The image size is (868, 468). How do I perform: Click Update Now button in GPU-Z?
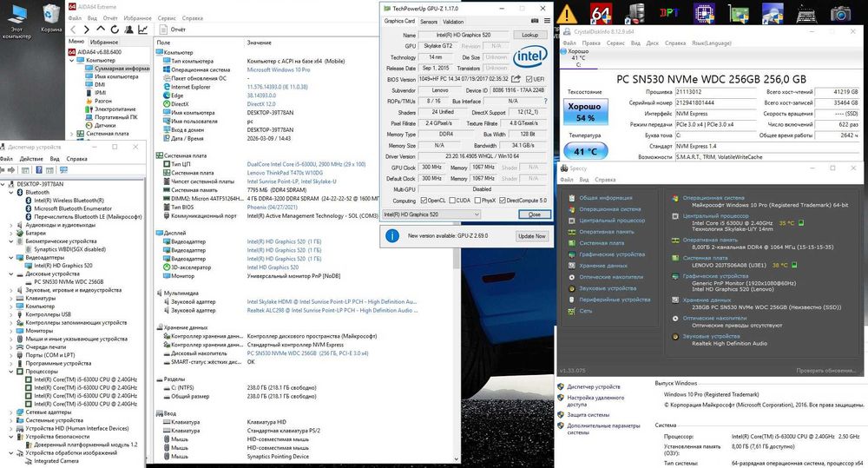coord(531,236)
